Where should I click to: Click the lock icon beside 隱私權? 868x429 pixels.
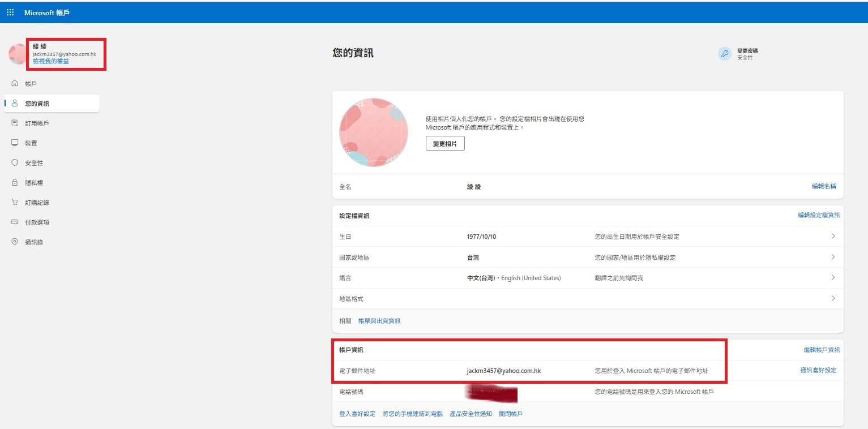click(15, 182)
